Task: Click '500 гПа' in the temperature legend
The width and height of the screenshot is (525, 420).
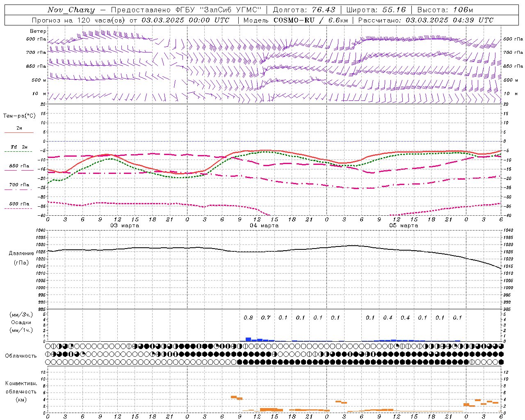Action: 19,204
